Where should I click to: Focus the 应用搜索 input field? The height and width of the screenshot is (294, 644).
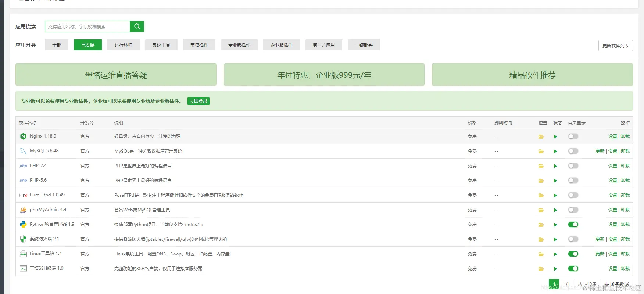pyautogui.click(x=87, y=26)
